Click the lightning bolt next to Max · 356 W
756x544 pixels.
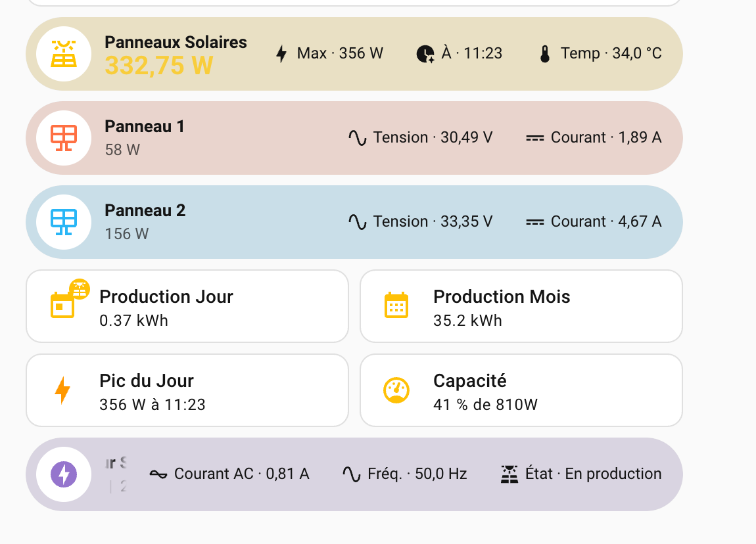click(x=282, y=53)
